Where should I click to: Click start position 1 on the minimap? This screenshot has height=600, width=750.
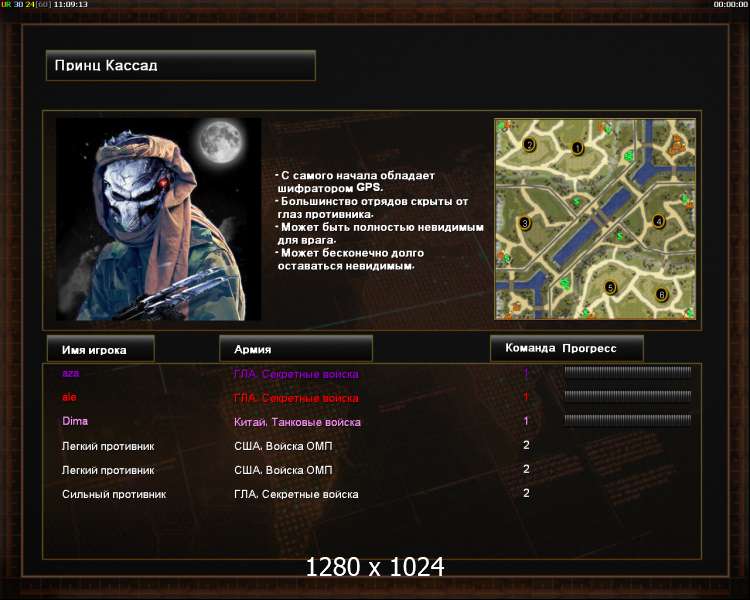point(577,148)
